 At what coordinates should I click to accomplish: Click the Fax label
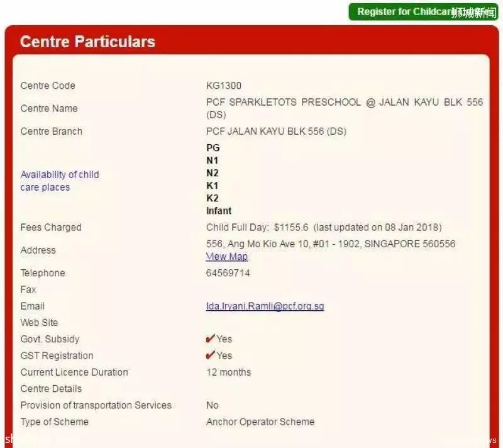[28, 289]
